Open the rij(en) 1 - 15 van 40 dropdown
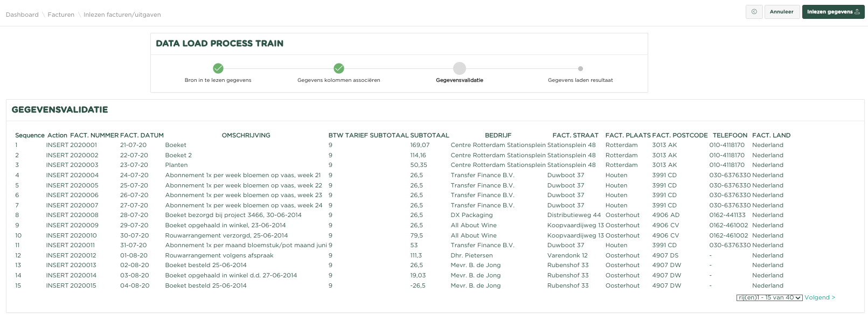The image size is (868, 321). pyautogui.click(x=769, y=297)
